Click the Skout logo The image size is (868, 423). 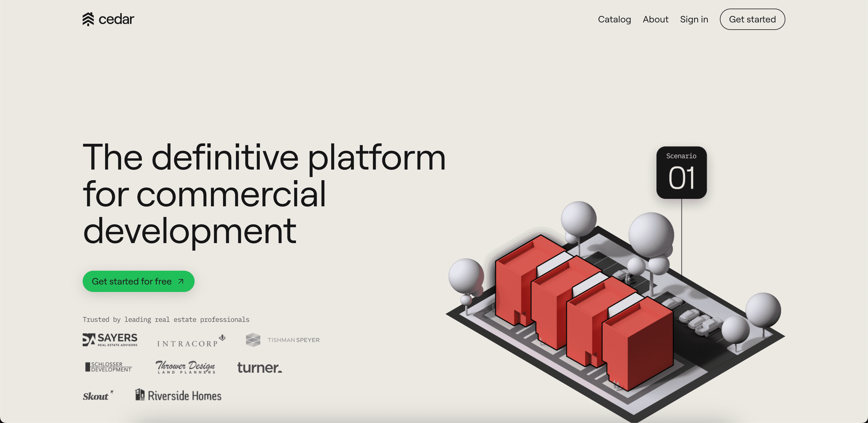click(x=97, y=396)
